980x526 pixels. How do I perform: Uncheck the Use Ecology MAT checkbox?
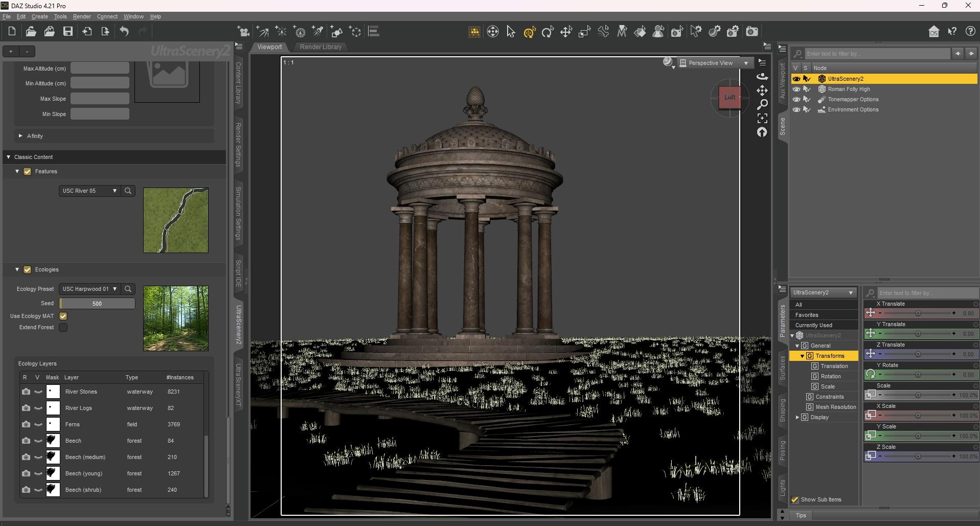pyautogui.click(x=63, y=316)
